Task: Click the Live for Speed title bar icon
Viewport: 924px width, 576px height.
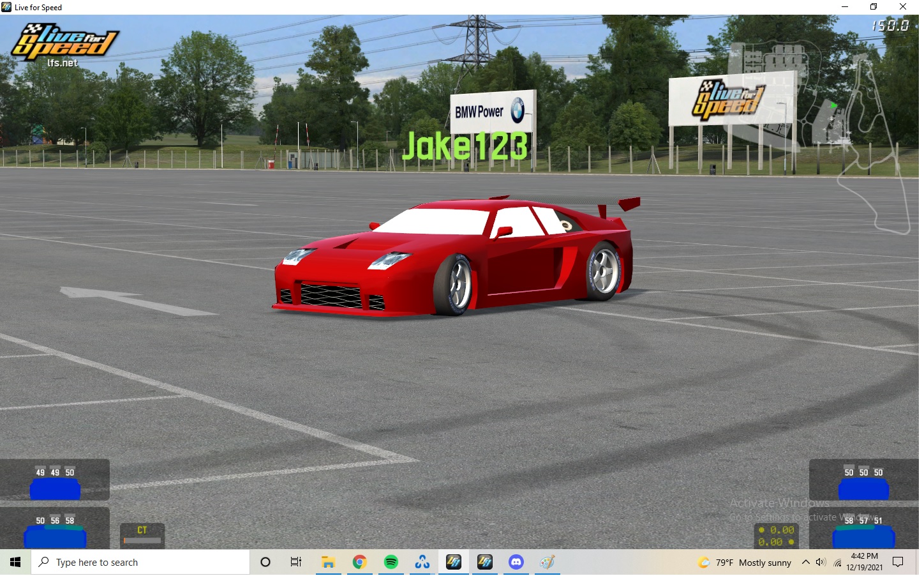Action: pyautogui.click(x=6, y=7)
